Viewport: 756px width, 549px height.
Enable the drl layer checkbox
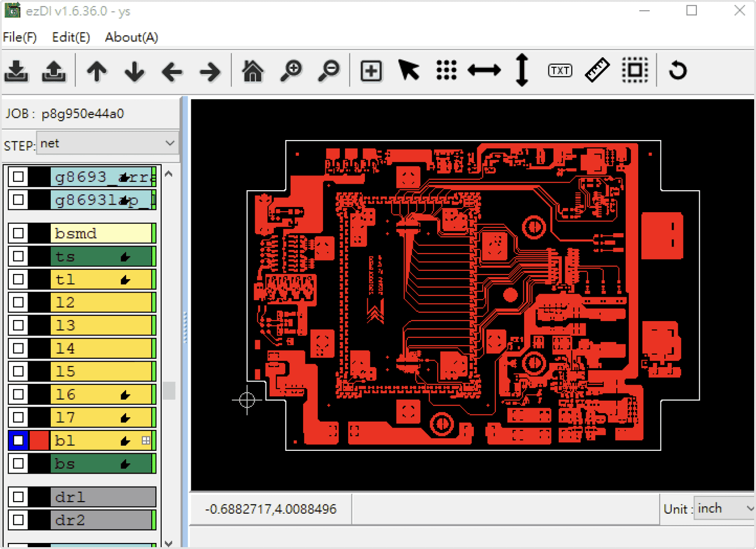pos(18,497)
